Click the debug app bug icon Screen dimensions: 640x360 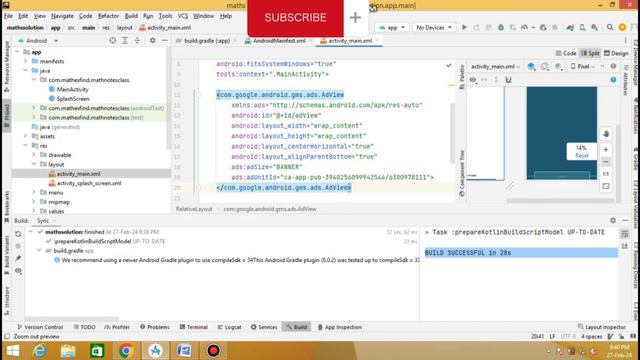pyautogui.click(x=501, y=27)
